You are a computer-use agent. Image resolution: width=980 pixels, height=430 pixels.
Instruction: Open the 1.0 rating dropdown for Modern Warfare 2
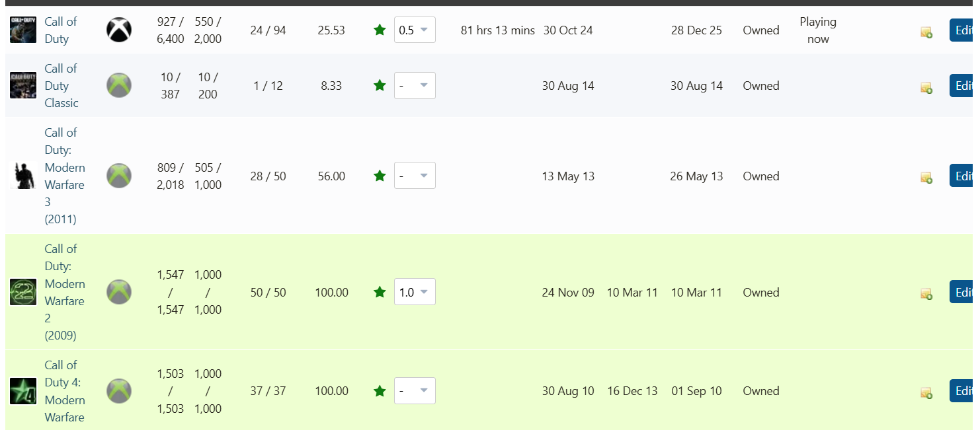coord(415,292)
